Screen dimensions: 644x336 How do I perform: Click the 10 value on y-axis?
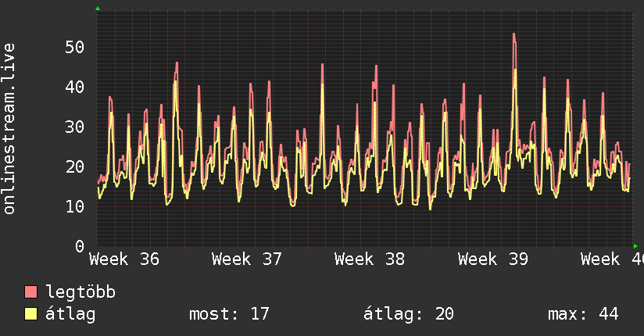[x=75, y=206]
